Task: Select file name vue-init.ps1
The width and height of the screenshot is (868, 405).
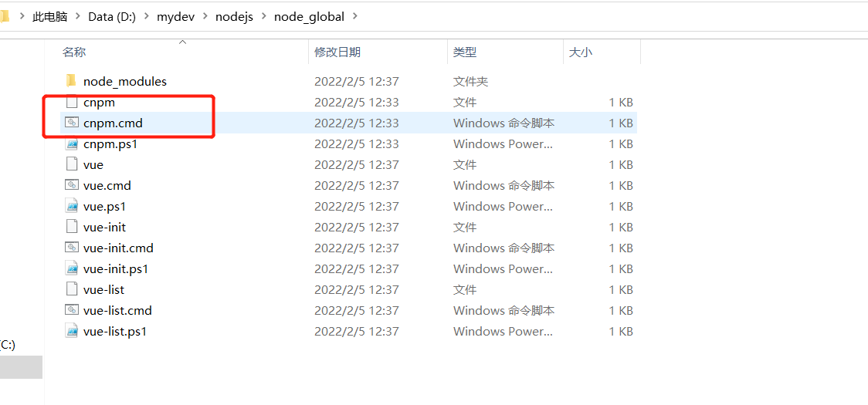Action: (x=116, y=269)
